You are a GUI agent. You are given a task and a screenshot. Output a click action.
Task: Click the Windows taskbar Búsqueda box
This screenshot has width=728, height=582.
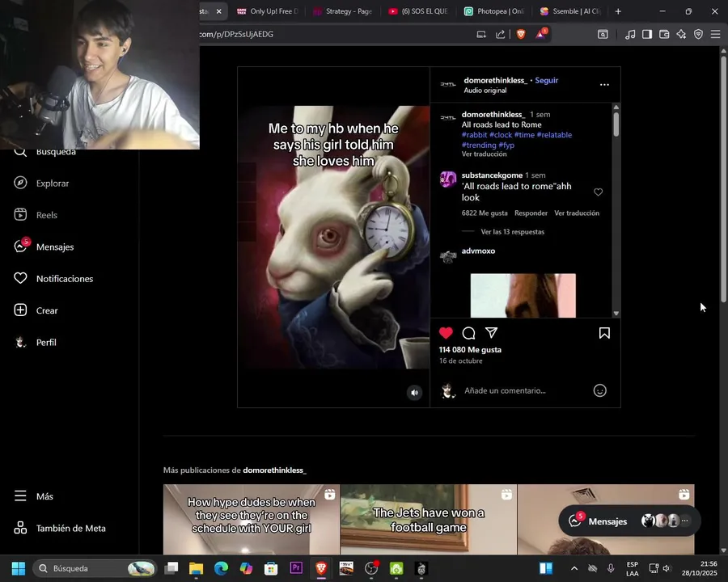click(x=95, y=568)
